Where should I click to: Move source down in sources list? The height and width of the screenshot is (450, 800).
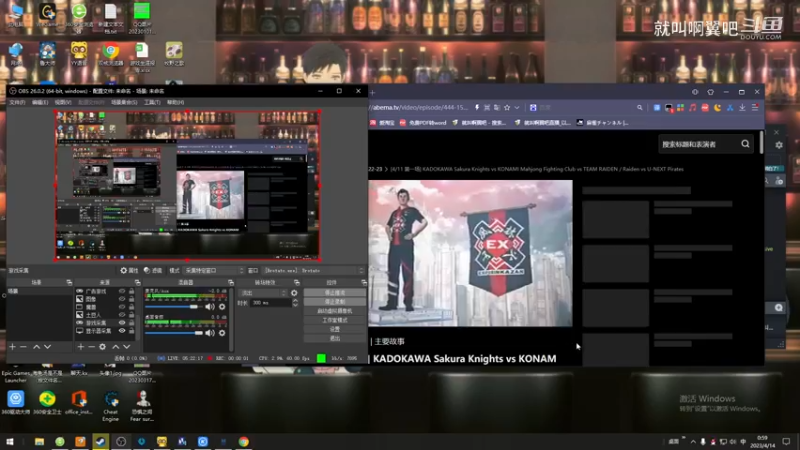click(x=127, y=346)
